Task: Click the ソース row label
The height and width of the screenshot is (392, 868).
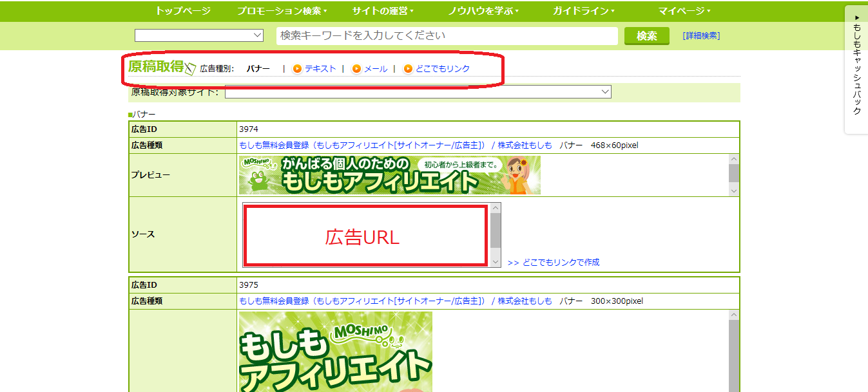Action: [x=143, y=234]
